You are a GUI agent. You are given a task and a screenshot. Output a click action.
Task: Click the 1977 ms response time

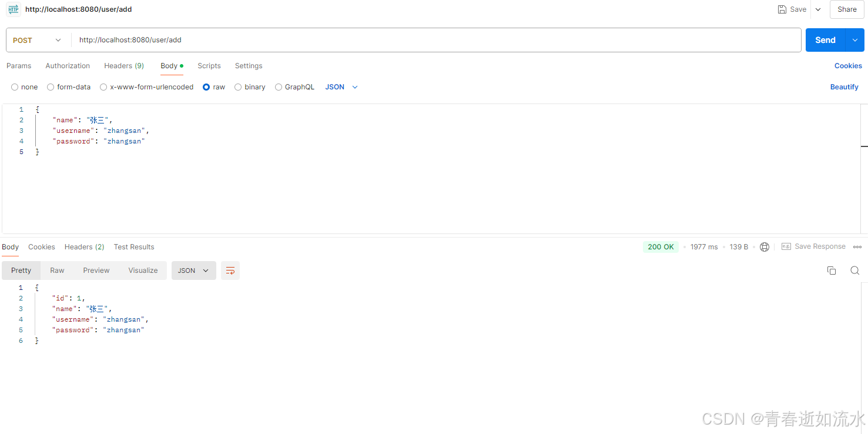point(704,247)
